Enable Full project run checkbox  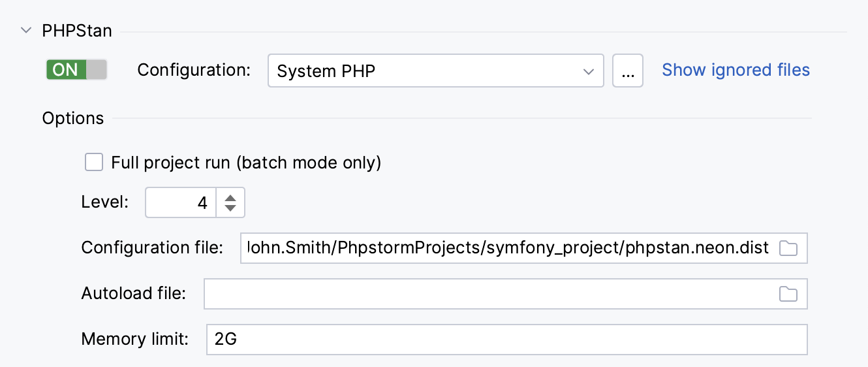coord(95,162)
